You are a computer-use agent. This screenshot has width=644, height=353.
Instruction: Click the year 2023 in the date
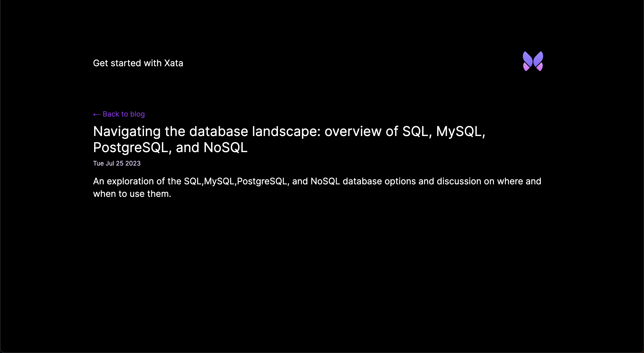click(133, 163)
